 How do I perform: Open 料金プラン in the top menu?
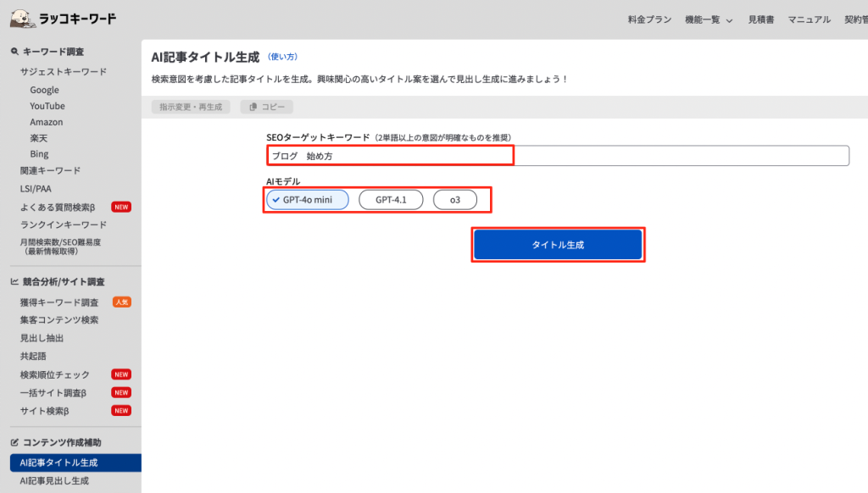650,19
